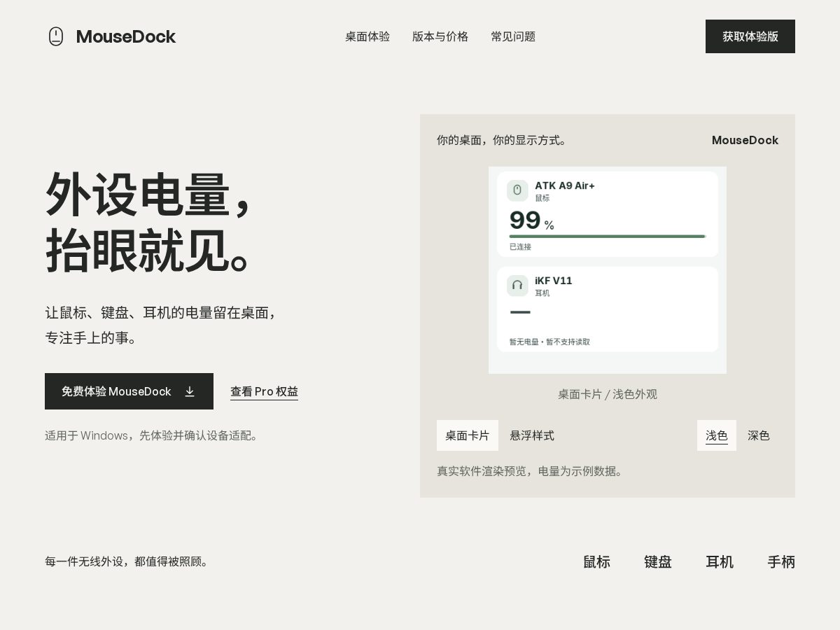
Task: Click the 99 % battery value
Action: pyautogui.click(x=532, y=221)
